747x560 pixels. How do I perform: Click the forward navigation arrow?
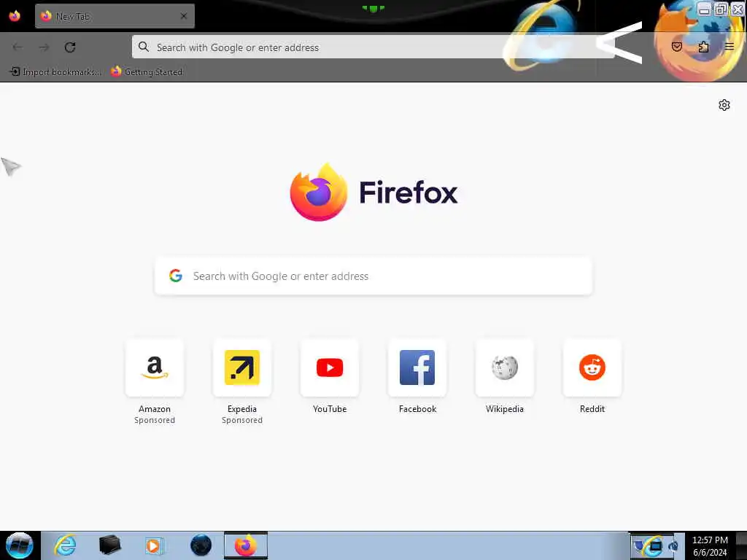coord(44,47)
